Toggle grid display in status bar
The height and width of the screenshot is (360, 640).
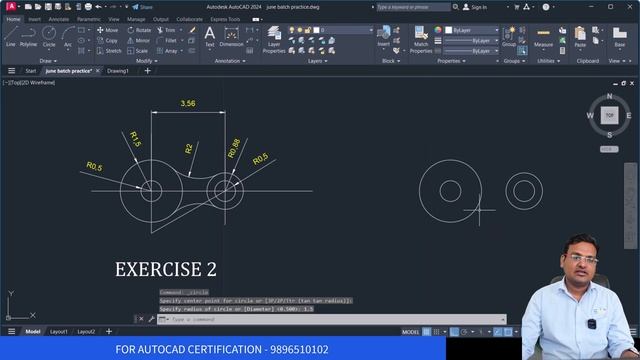(x=426, y=332)
